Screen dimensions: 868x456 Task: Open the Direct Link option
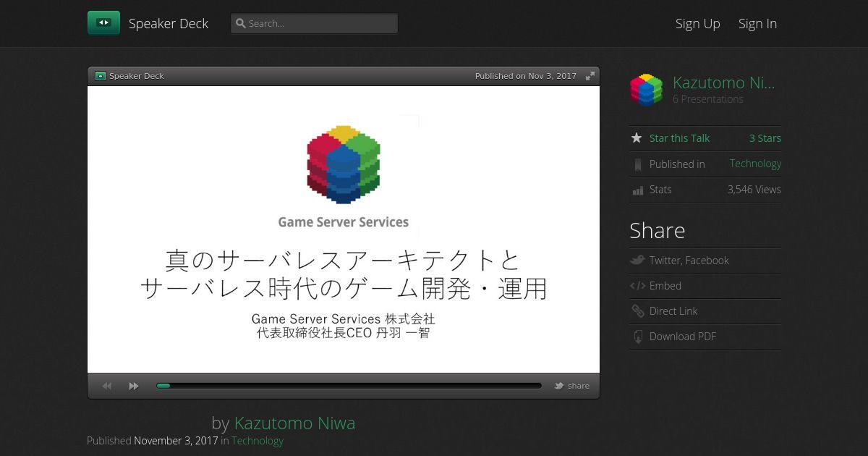[x=673, y=311]
